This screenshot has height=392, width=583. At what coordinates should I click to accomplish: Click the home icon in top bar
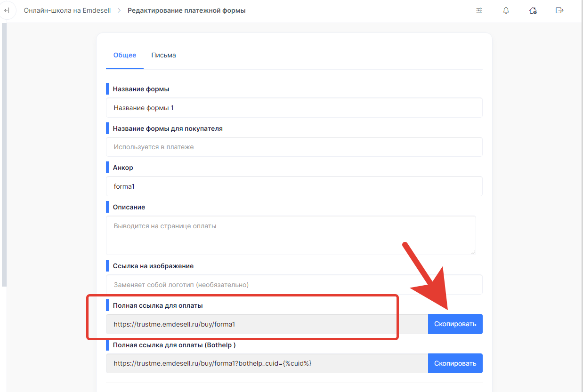(x=533, y=10)
